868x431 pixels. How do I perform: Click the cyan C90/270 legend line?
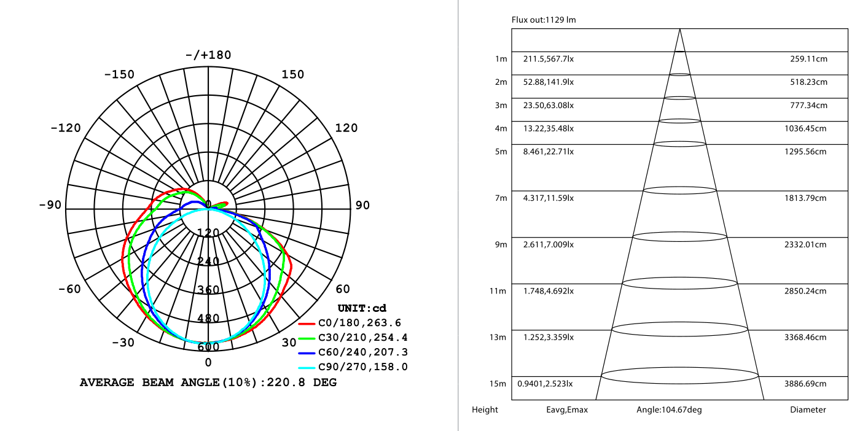pyautogui.click(x=307, y=367)
